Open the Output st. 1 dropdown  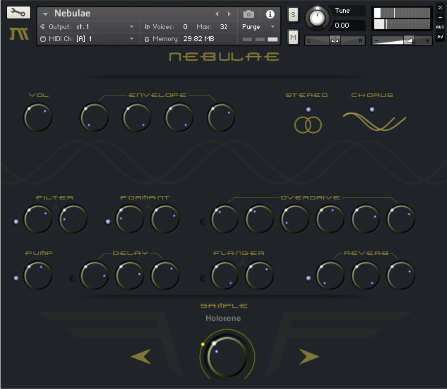click(x=87, y=26)
